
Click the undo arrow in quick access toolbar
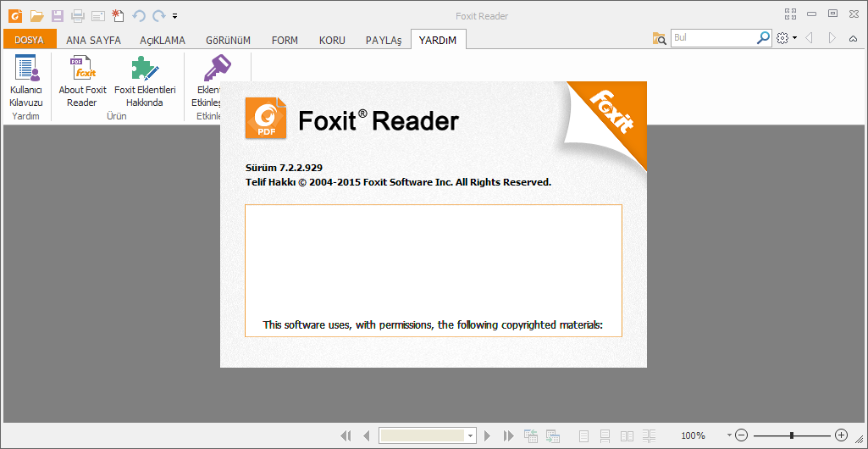coord(139,15)
